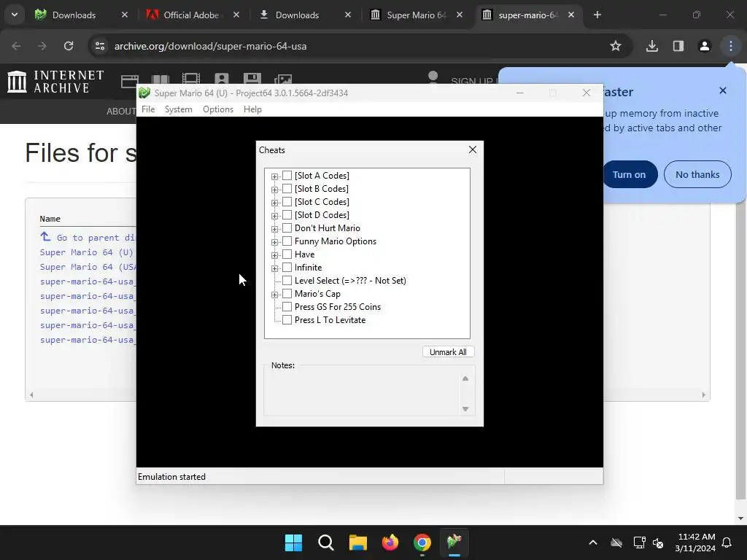Expand the Funny Mario Options node
Image resolution: width=747 pixels, height=560 pixels.
(x=274, y=242)
